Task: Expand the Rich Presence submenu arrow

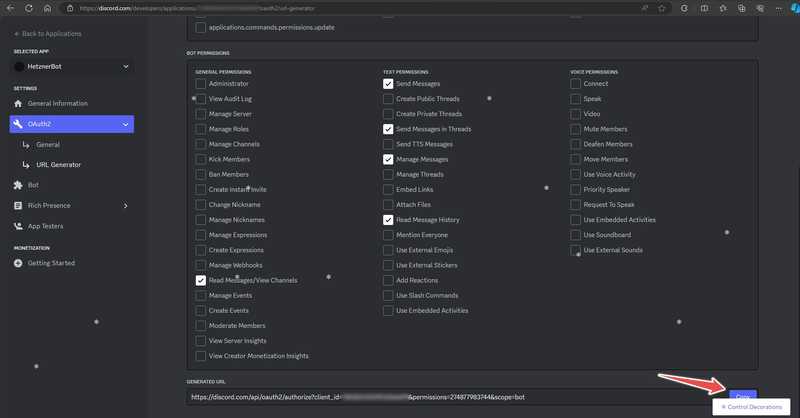Action: pos(125,206)
